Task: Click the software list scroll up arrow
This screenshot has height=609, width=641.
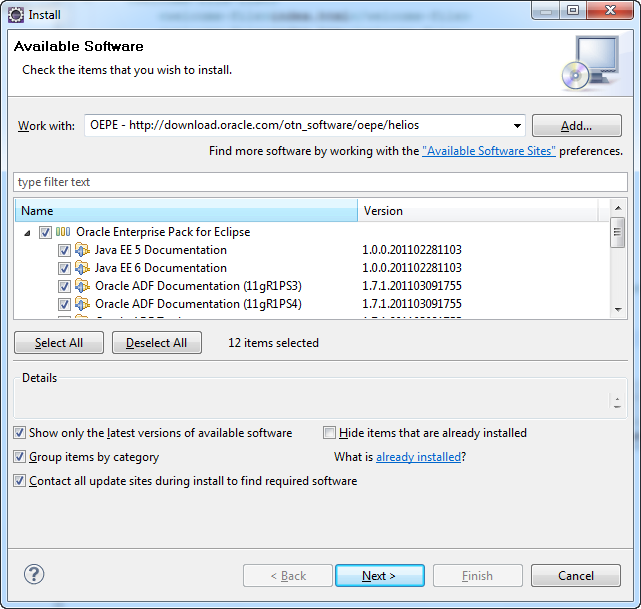Action: click(618, 208)
